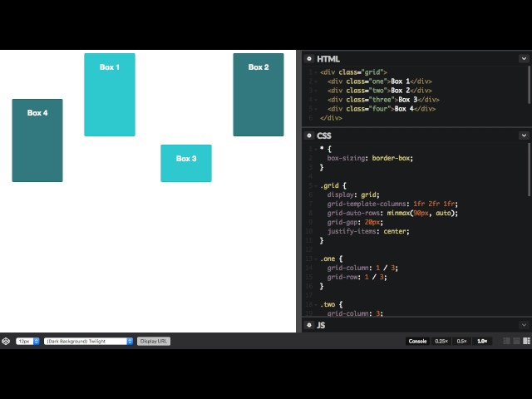Open the HTML panel settings gear
Image resolution: width=532 pixels, height=399 pixels.
coord(309,59)
